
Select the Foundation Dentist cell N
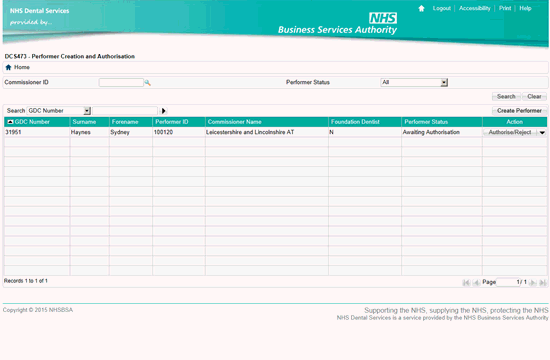(365, 132)
